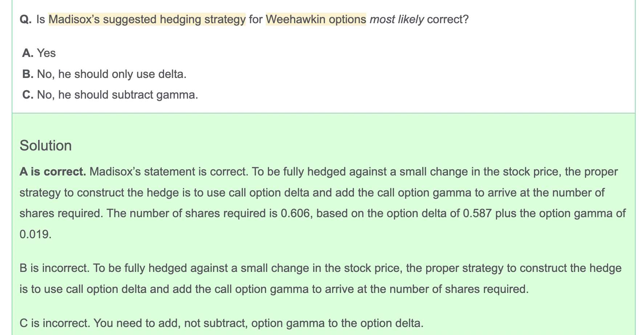Viewport: 644px width, 335px height.
Task: Click the bold "A is correct." text
Action: click(x=53, y=171)
